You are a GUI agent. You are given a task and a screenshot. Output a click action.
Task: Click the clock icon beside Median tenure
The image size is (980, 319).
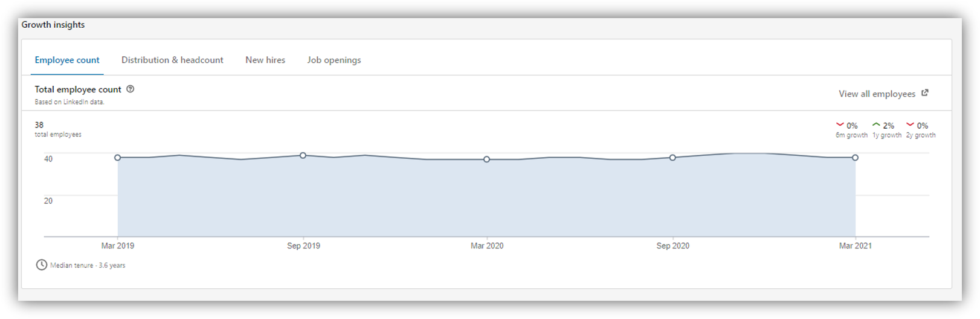point(41,265)
